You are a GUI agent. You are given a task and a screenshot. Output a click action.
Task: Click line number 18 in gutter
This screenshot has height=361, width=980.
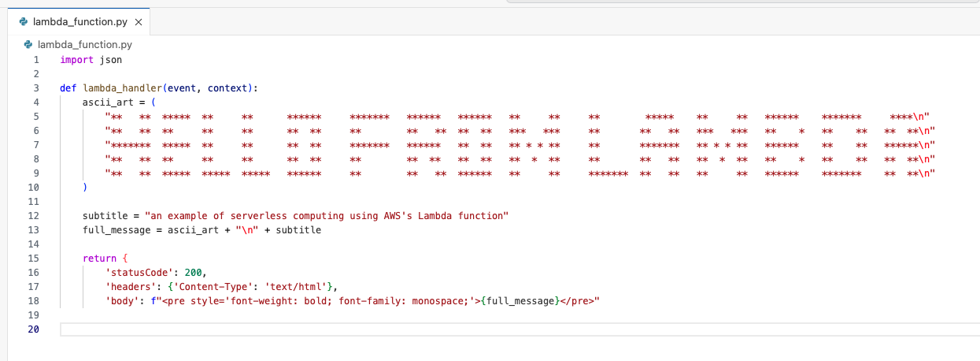(x=33, y=301)
